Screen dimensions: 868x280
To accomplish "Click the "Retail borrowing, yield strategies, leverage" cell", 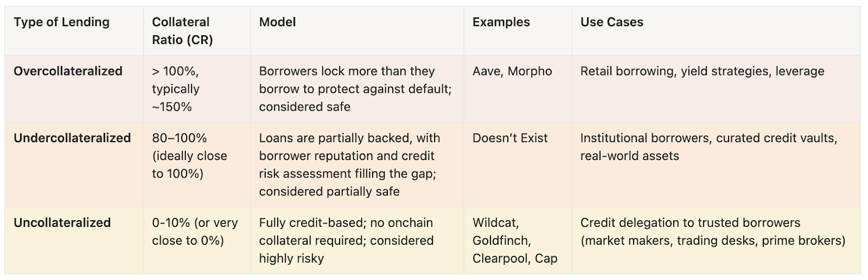I will click(702, 71).
